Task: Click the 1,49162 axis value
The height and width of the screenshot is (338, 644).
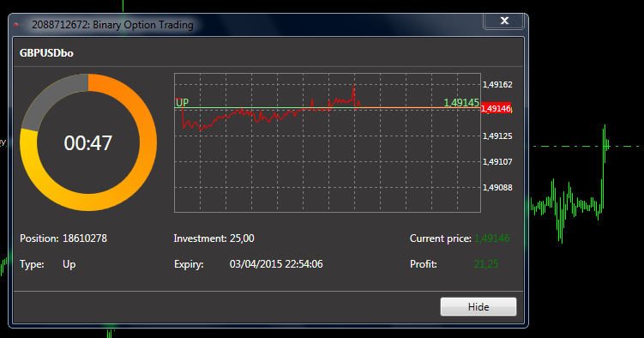Action: (497, 85)
